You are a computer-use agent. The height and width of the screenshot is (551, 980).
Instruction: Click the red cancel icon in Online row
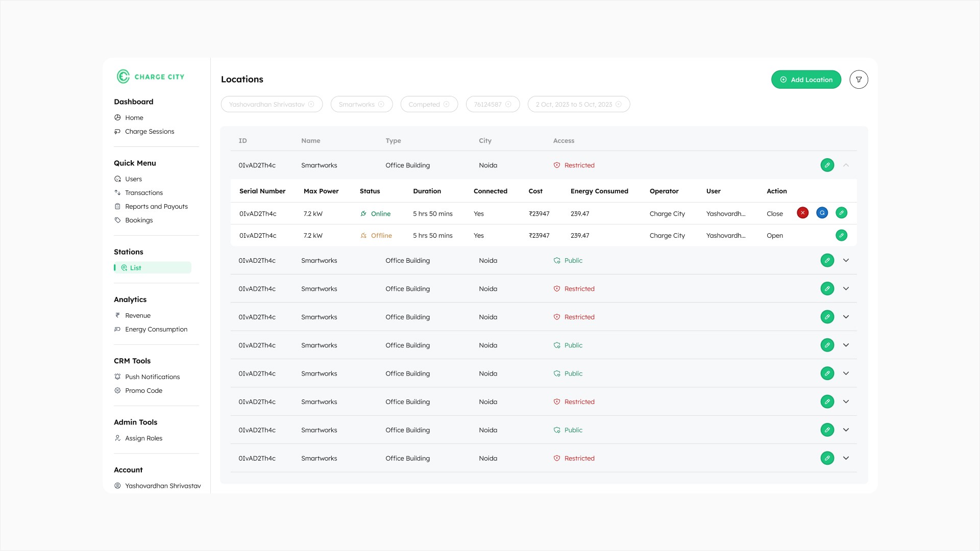[802, 213]
